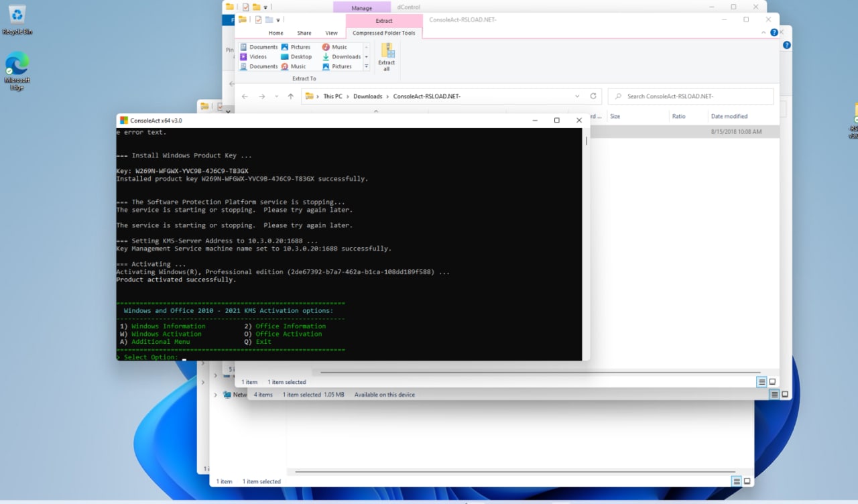
Task: Open the recent locations dropdown
Action: 276,97
